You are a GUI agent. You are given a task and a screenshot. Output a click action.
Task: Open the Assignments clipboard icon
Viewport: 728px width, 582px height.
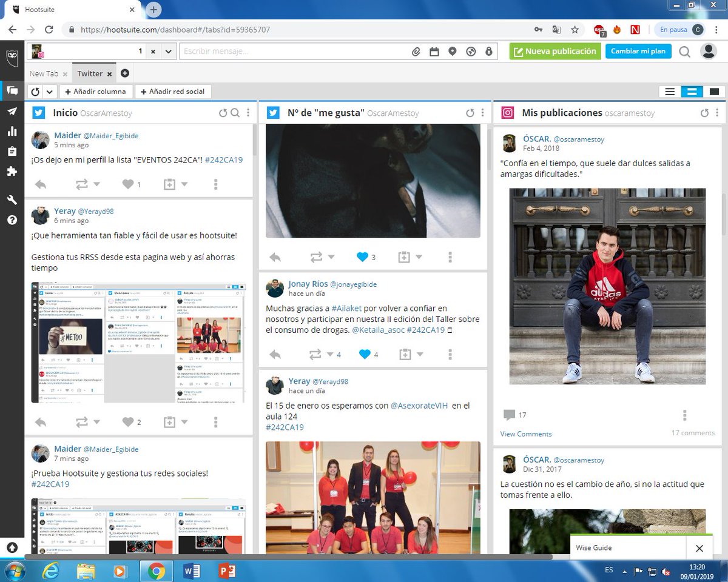click(x=12, y=151)
